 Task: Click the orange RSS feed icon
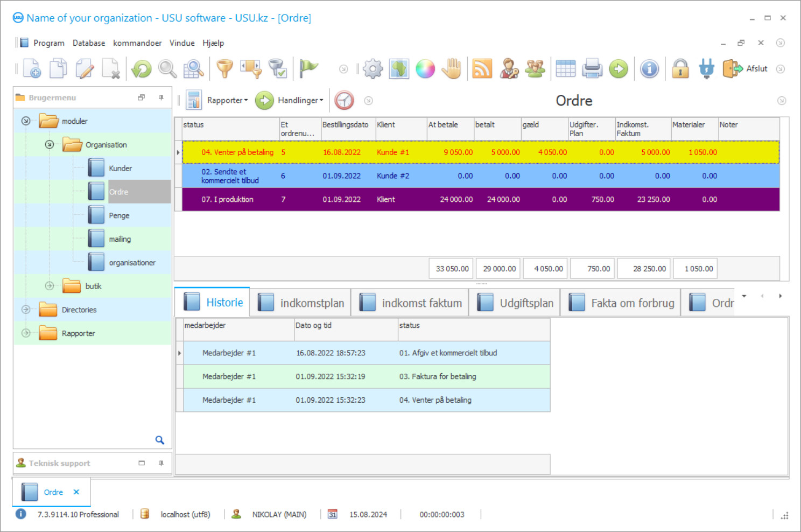click(x=482, y=69)
